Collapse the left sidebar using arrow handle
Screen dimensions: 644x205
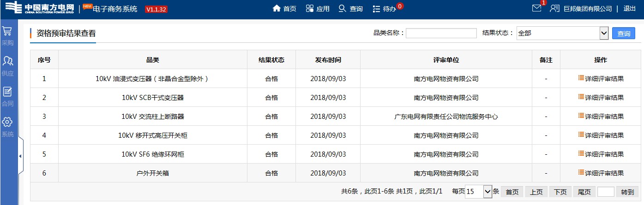pos(20,156)
